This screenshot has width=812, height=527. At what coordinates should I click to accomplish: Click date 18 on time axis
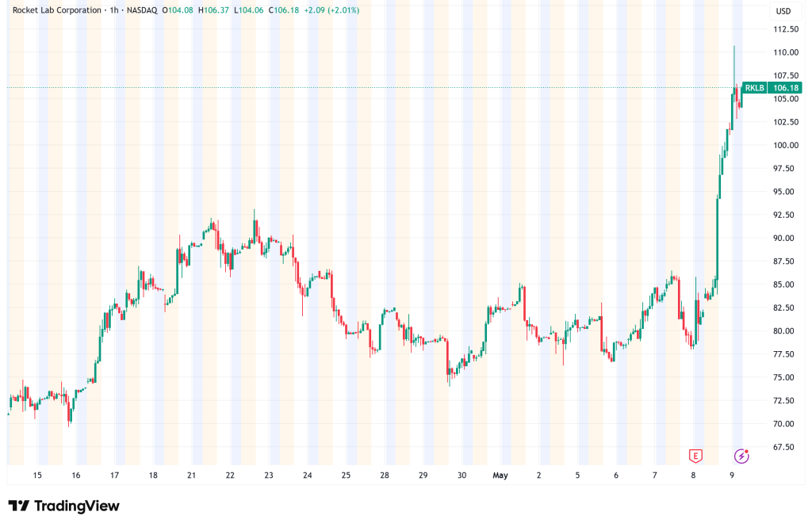(x=153, y=475)
